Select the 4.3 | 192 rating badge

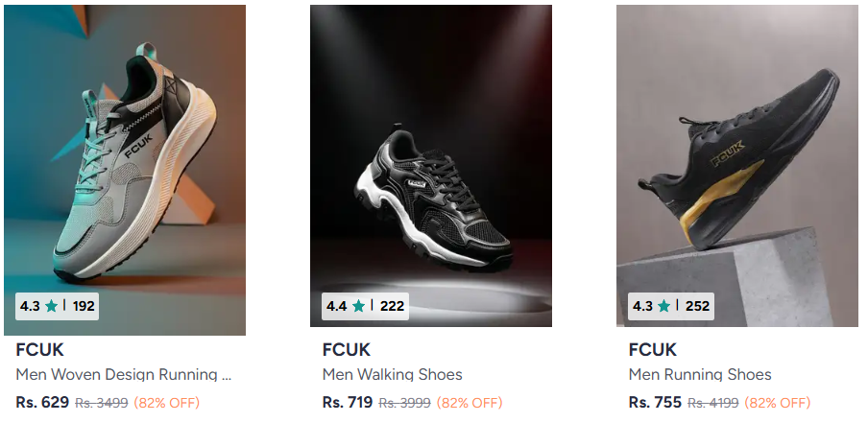tap(57, 306)
